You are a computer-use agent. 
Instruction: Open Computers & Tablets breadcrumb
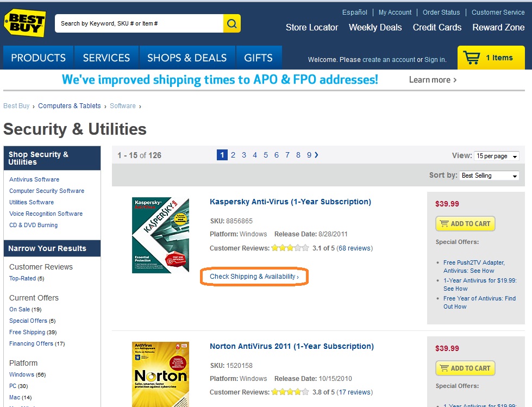[69, 106]
